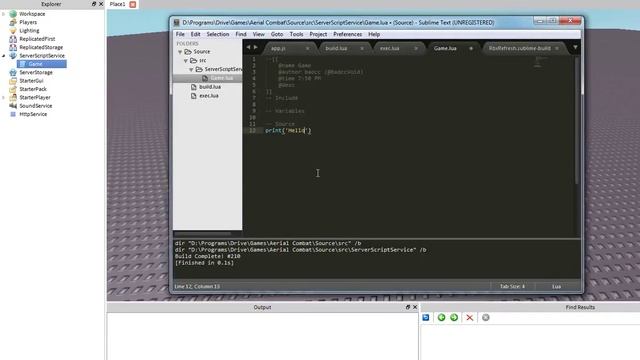Open the Preferences menu
Viewport: 640px width, 360px height.
tap(347, 34)
